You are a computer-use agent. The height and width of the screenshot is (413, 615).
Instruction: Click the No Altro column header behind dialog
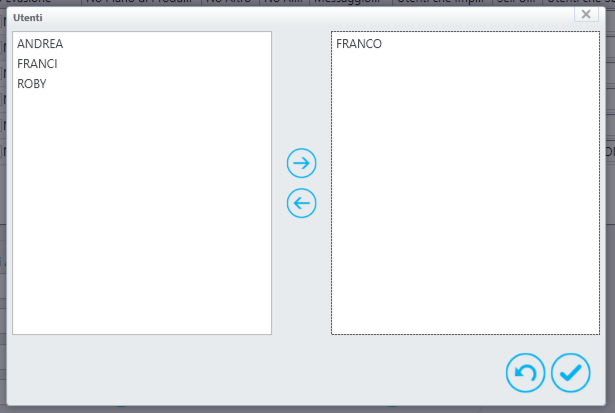228,2
